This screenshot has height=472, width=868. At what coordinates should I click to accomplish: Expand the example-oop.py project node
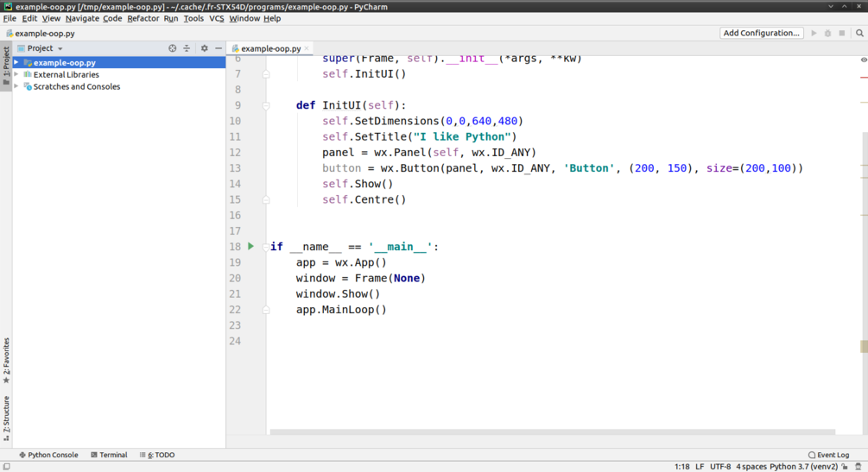16,62
